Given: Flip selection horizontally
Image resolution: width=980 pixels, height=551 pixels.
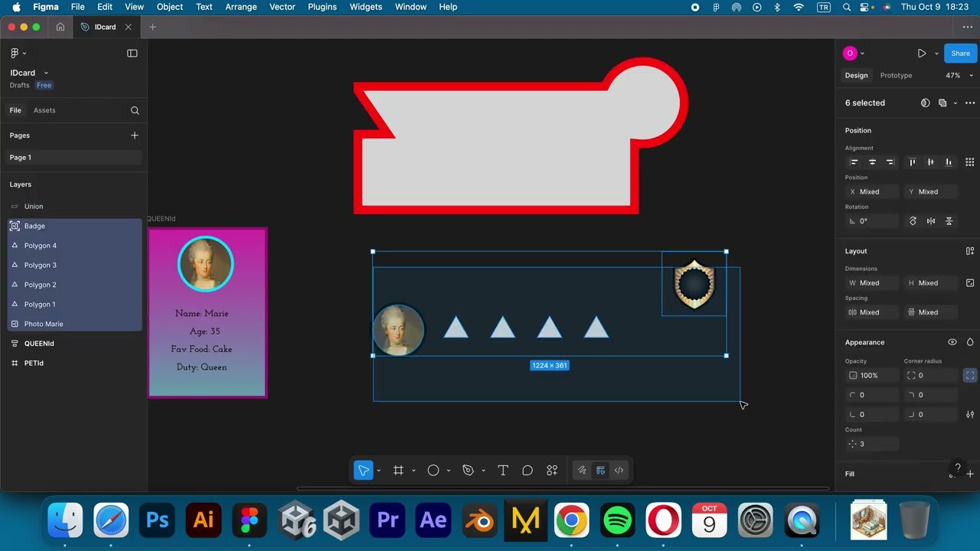Looking at the screenshot, I should pyautogui.click(x=931, y=221).
